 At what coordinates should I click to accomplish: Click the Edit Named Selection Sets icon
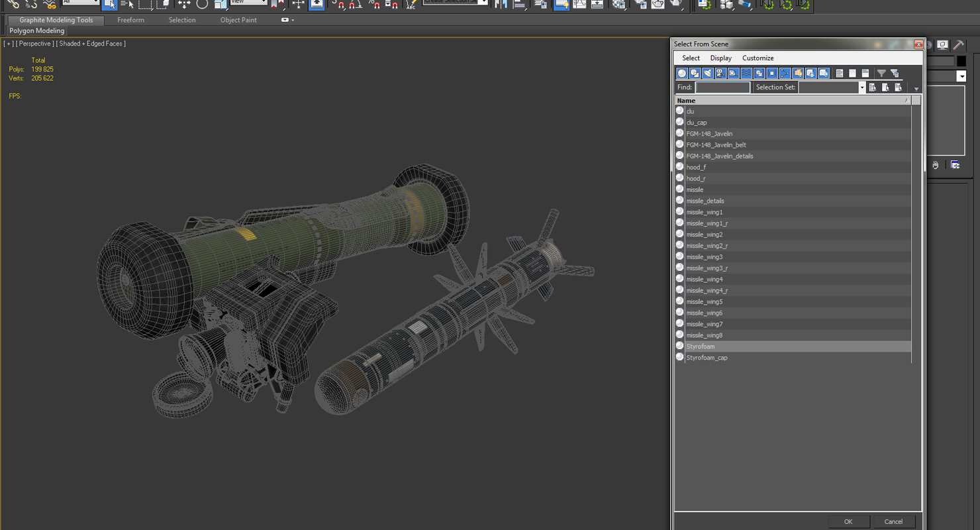[411, 5]
